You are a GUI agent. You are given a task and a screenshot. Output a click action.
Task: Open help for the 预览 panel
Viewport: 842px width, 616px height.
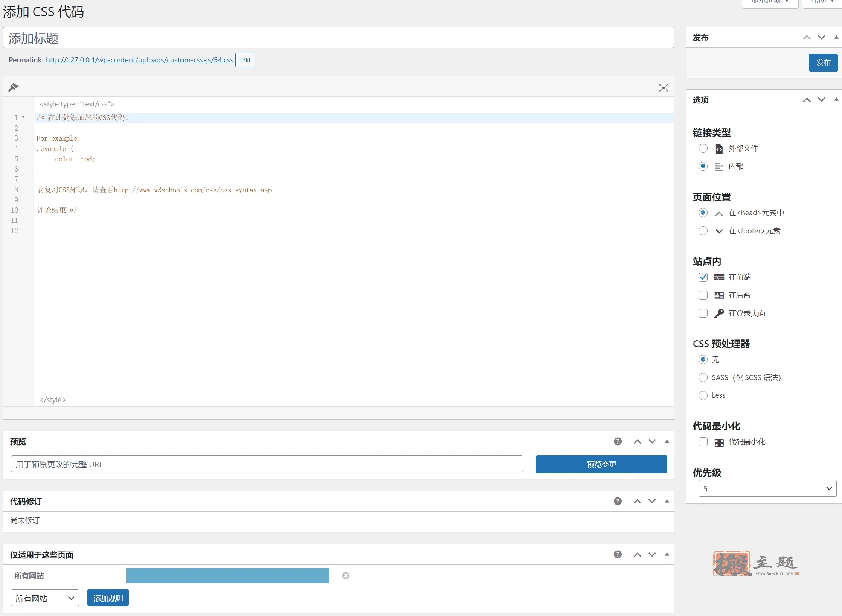pyautogui.click(x=618, y=441)
